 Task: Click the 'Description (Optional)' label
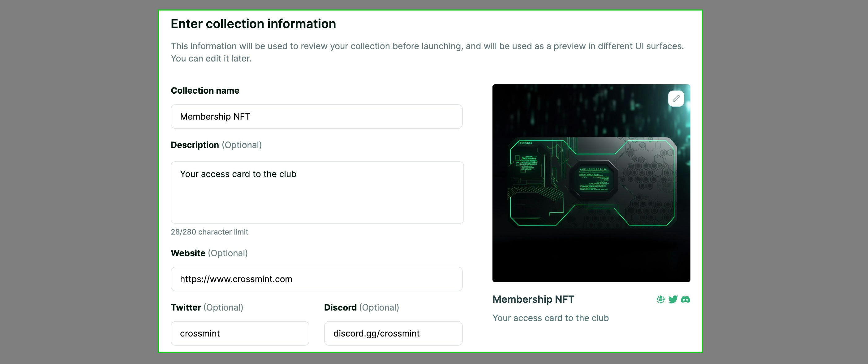[x=216, y=145]
